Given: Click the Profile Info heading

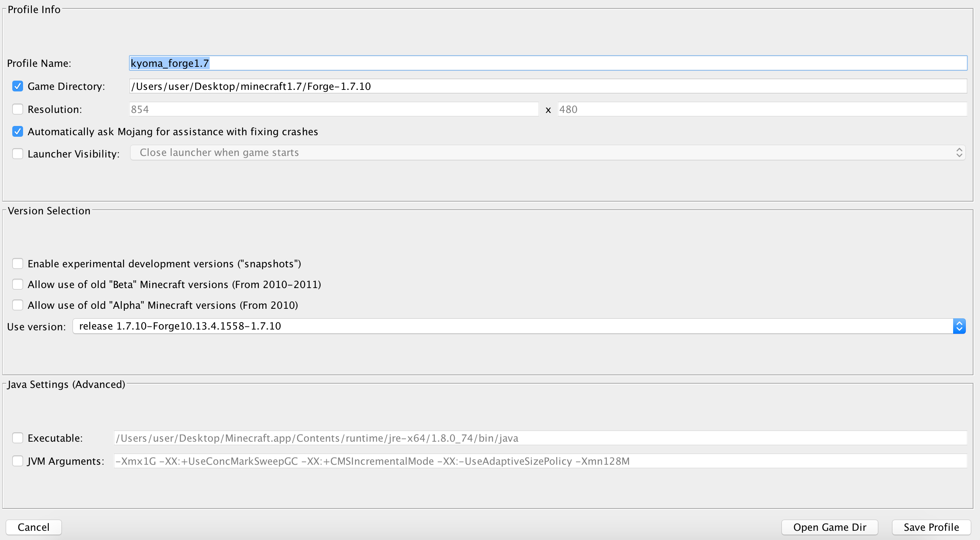Looking at the screenshot, I should tap(34, 9).
